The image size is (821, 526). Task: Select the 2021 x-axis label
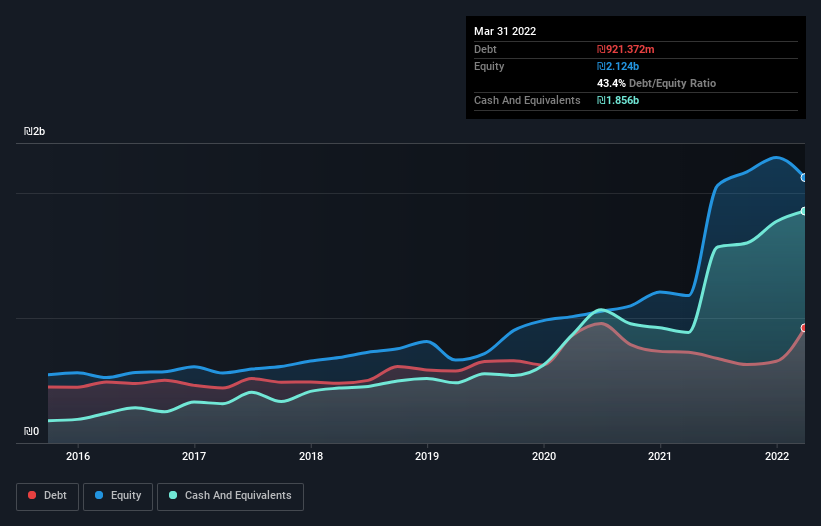[x=660, y=456]
